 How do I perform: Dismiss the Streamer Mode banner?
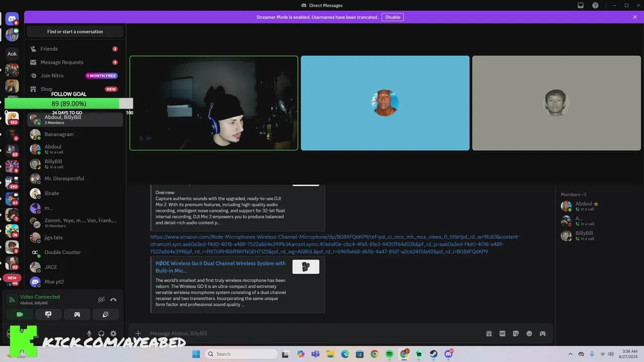tap(635, 17)
